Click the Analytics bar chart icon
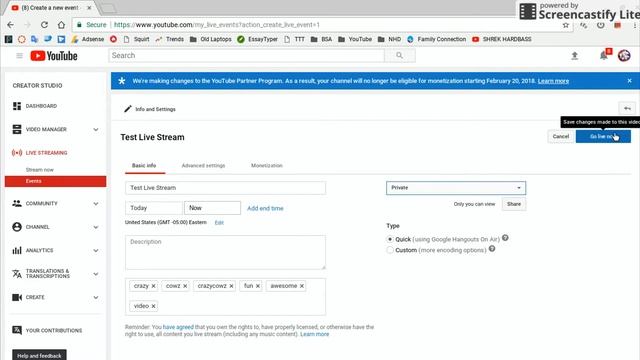This screenshot has width=640, height=360. click(17, 250)
